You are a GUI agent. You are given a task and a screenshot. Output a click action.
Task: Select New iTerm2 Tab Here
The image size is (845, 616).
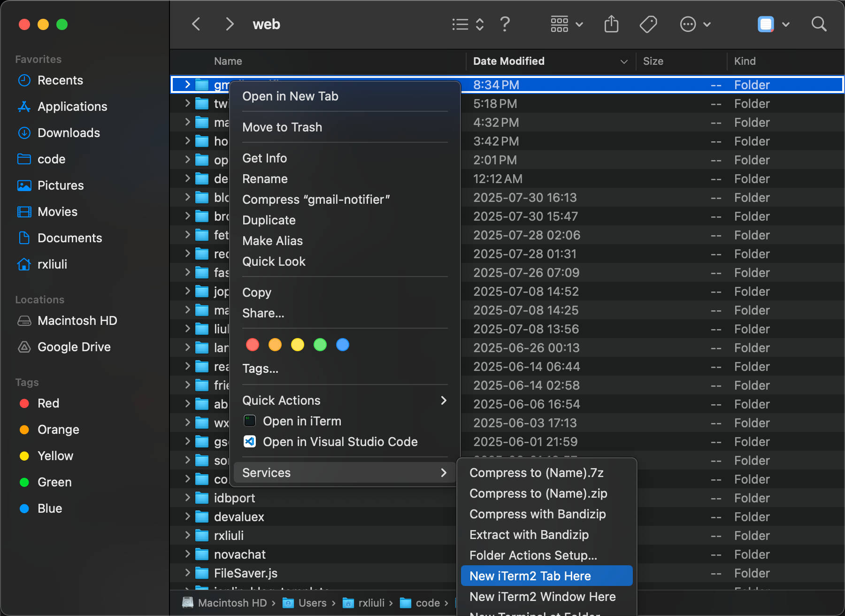(547, 576)
